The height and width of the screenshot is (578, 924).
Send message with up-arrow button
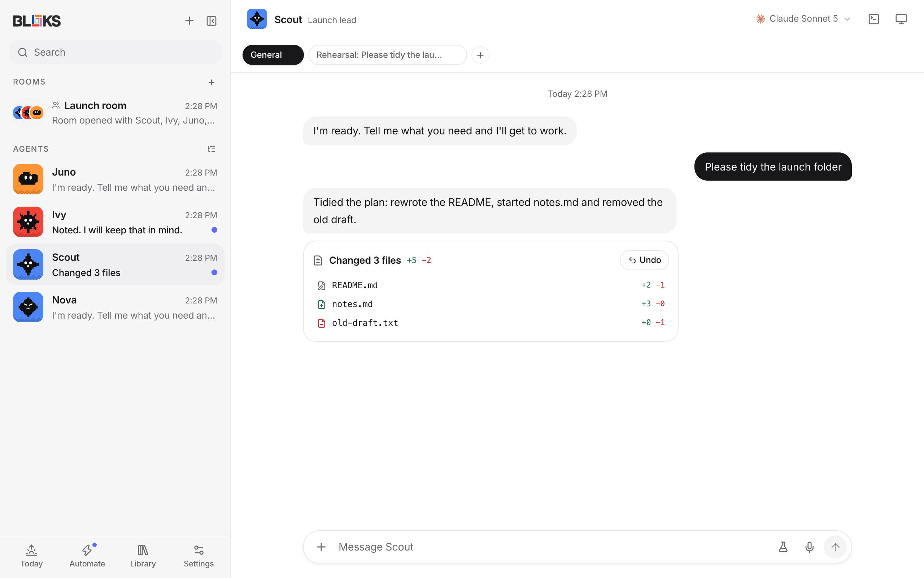click(836, 547)
